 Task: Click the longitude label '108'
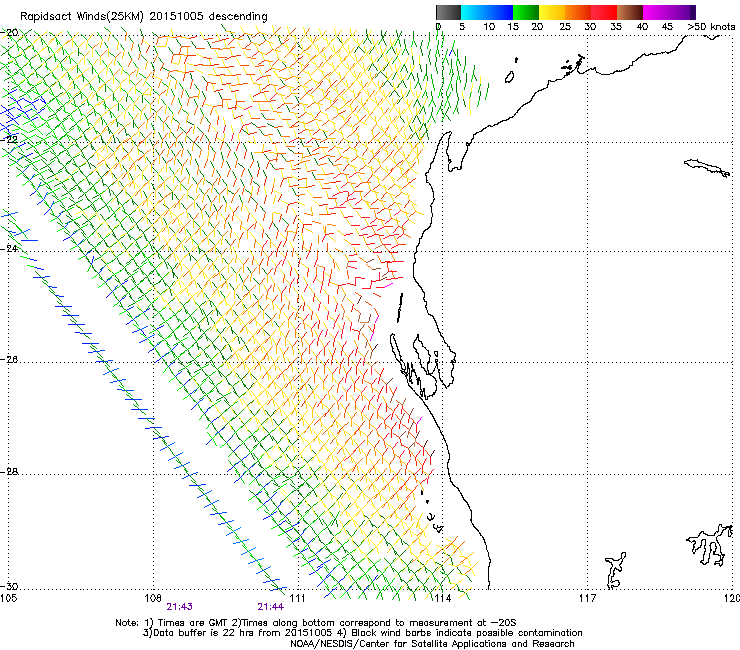[x=152, y=599]
